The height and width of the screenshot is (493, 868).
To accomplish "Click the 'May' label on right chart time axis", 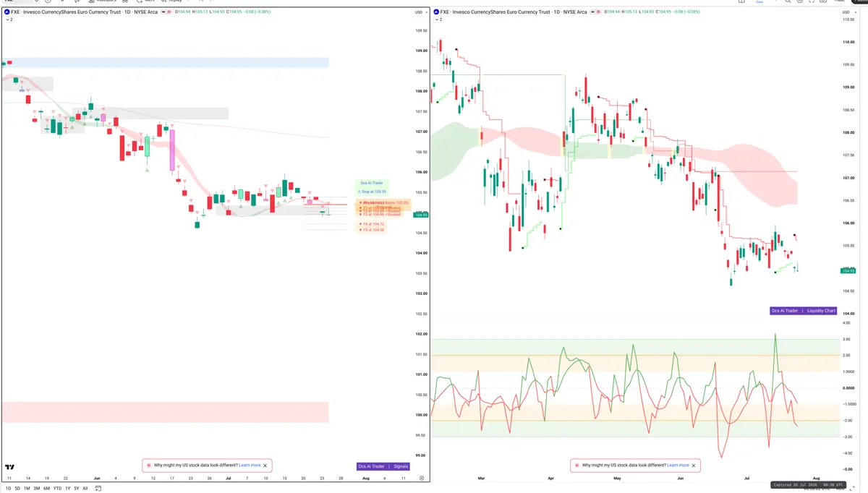I will 617,478.
